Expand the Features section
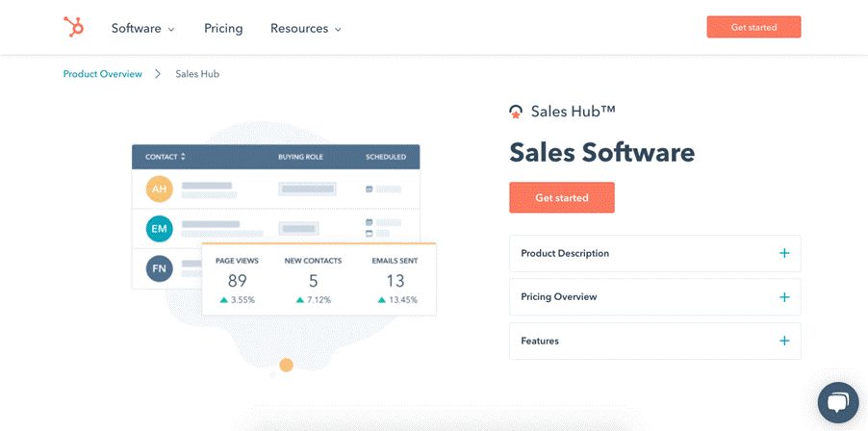 tap(655, 341)
